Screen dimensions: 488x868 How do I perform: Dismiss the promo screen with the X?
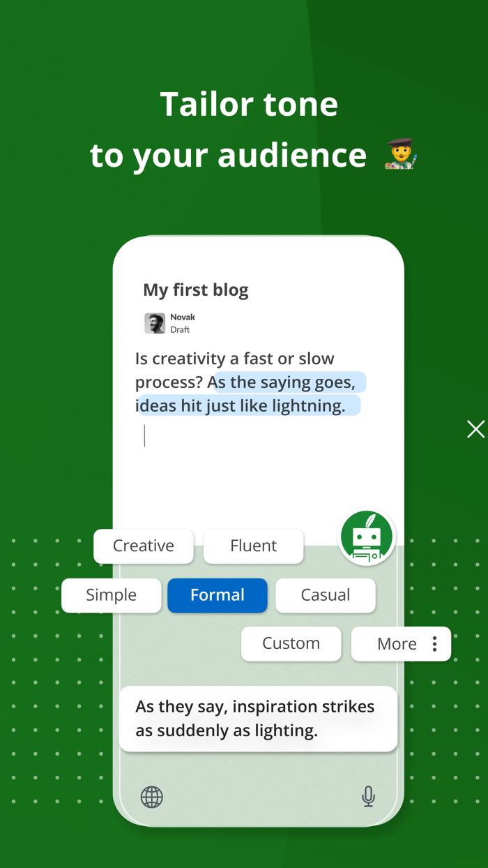tap(476, 429)
